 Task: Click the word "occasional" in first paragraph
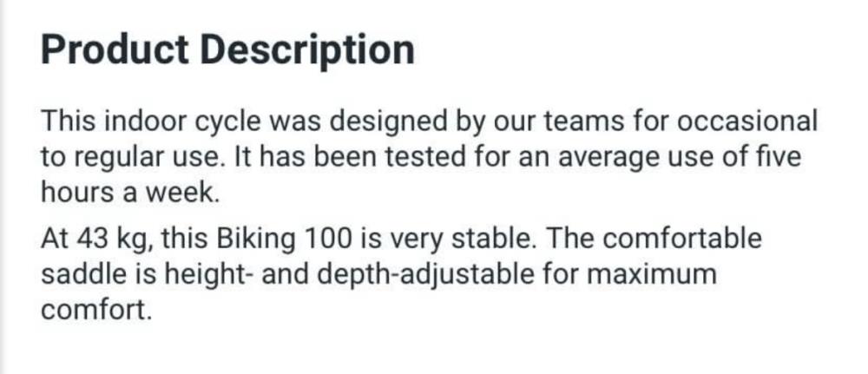click(x=746, y=121)
